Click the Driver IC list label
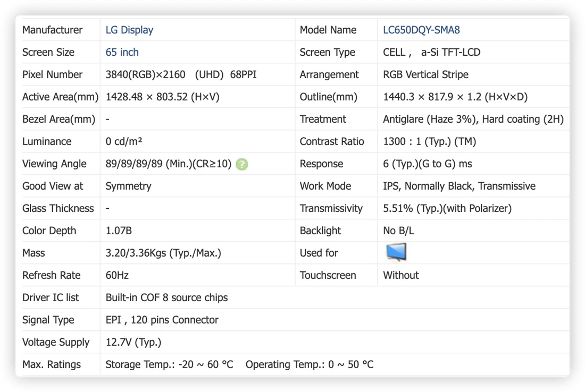This screenshot has height=392, width=585. point(51,298)
